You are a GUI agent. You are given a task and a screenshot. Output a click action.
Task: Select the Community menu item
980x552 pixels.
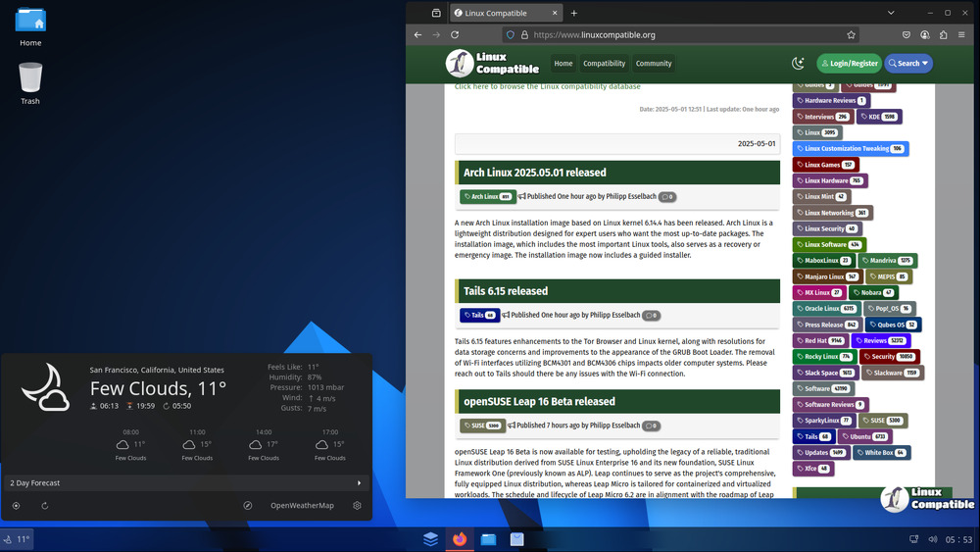tap(654, 63)
